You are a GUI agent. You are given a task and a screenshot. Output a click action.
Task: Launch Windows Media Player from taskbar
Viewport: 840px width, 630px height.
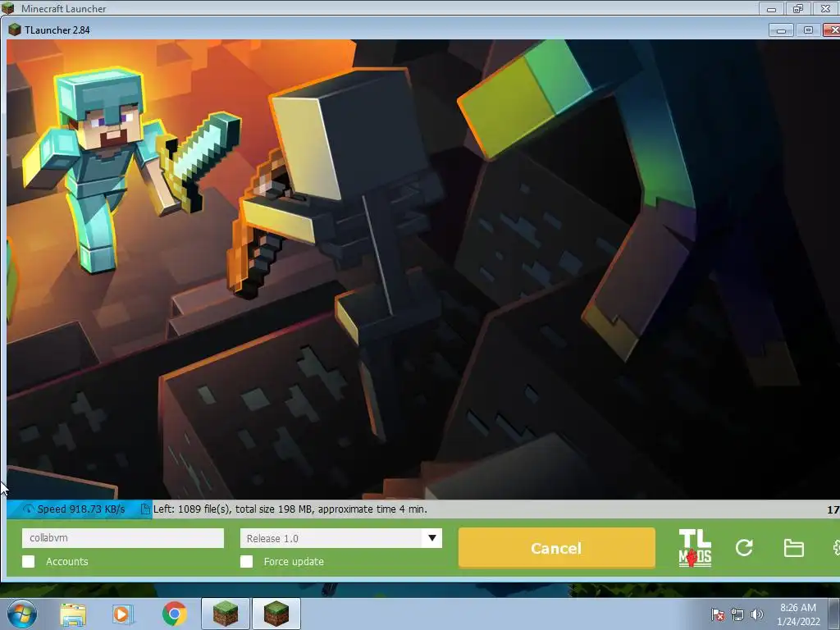point(123,614)
